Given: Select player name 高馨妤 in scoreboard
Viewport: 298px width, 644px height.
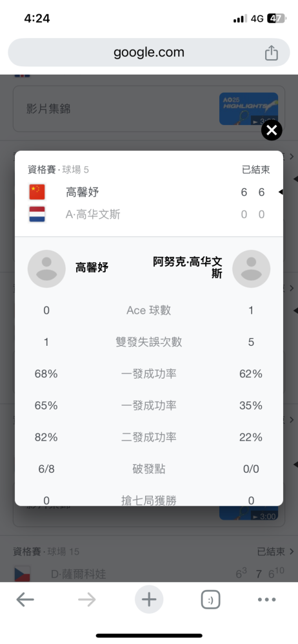Looking at the screenshot, I should (83, 192).
